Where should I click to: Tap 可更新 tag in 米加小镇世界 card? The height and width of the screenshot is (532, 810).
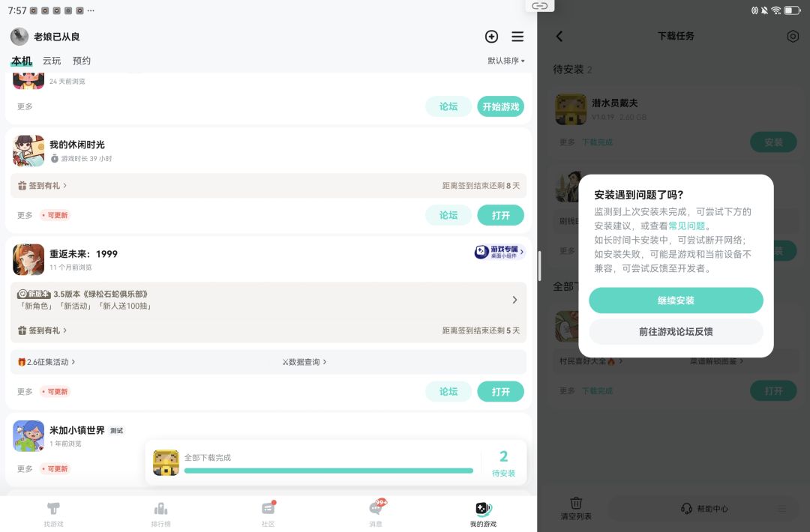(x=55, y=468)
